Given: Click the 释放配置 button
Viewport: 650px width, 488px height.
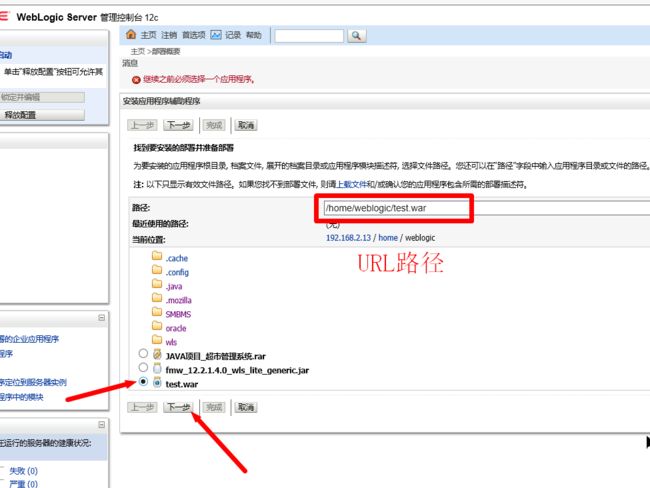Looking at the screenshot, I should point(42,115).
